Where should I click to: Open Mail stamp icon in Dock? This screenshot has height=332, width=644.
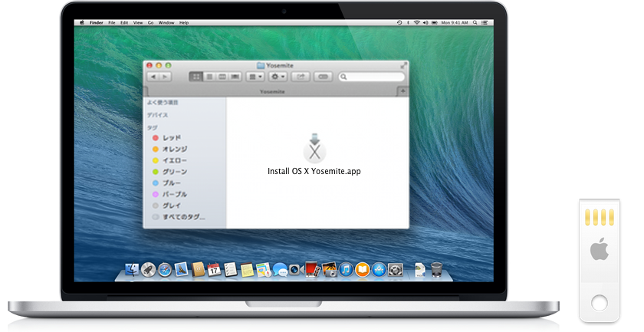coord(181,270)
